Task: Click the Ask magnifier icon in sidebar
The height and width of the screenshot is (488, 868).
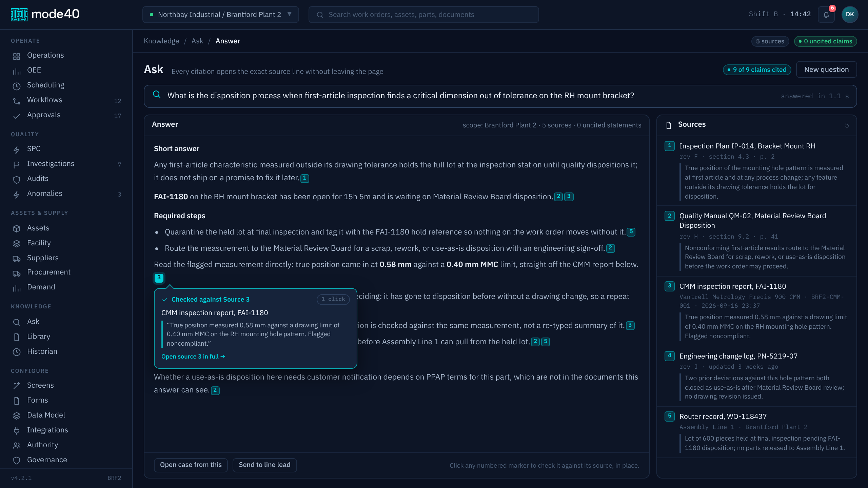Action: coord(16,322)
